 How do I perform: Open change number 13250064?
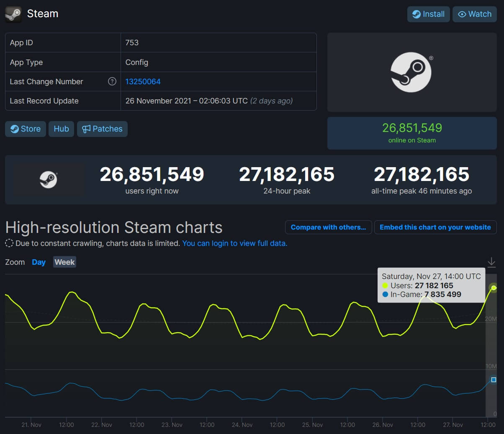point(143,81)
